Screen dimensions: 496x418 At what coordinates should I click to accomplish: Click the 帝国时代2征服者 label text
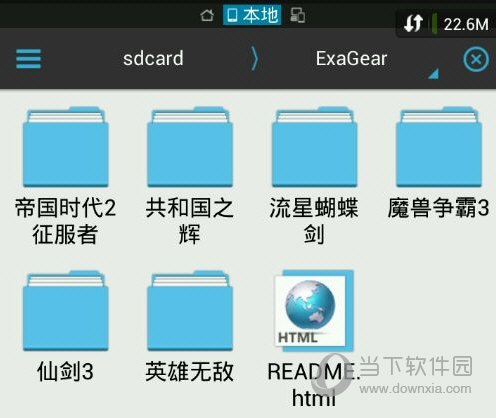coord(66,221)
